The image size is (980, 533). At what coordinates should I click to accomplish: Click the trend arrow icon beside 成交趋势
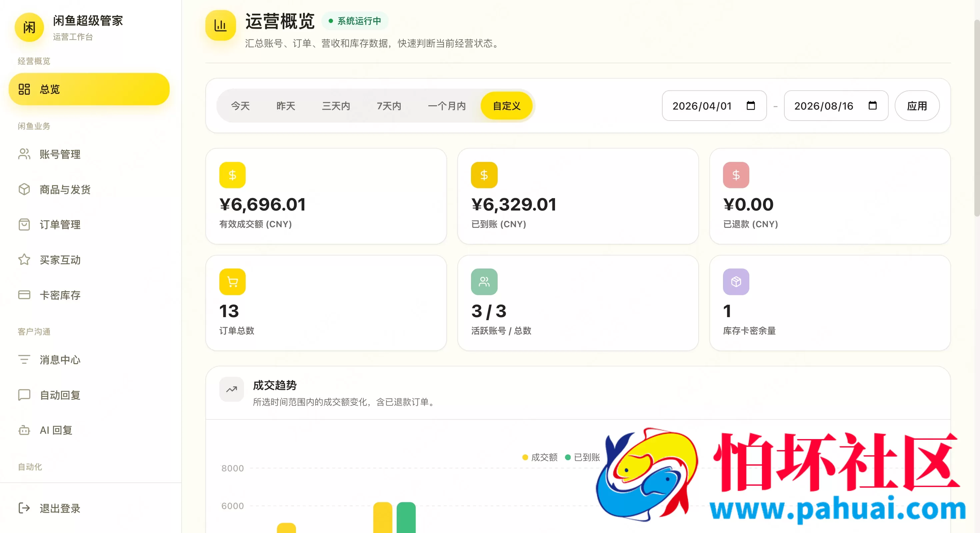(x=231, y=389)
